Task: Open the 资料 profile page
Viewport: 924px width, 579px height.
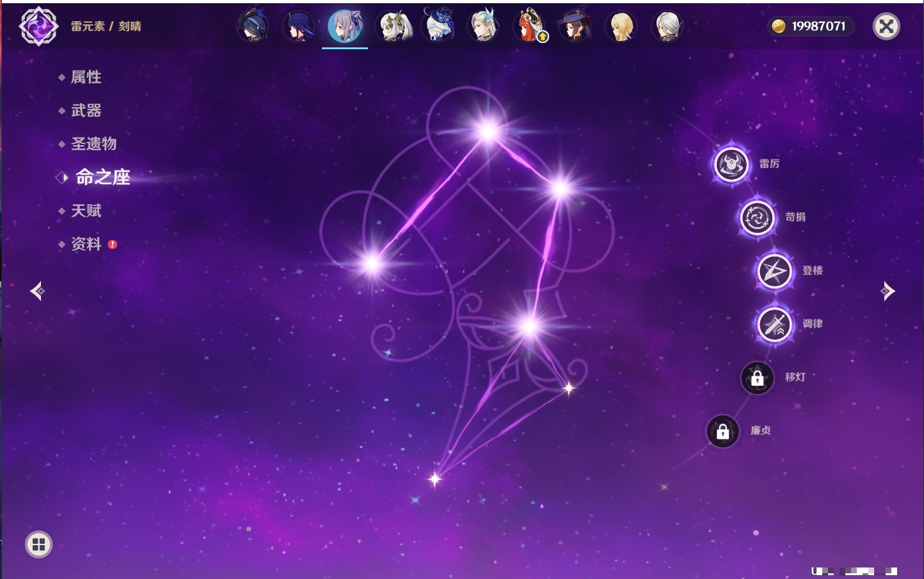Action: tap(86, 244)
